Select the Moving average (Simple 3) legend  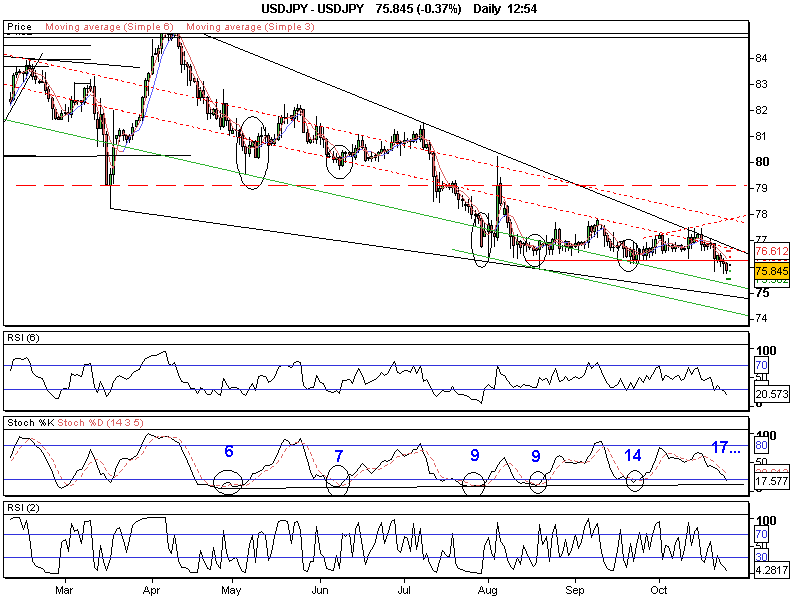[250, 27]
